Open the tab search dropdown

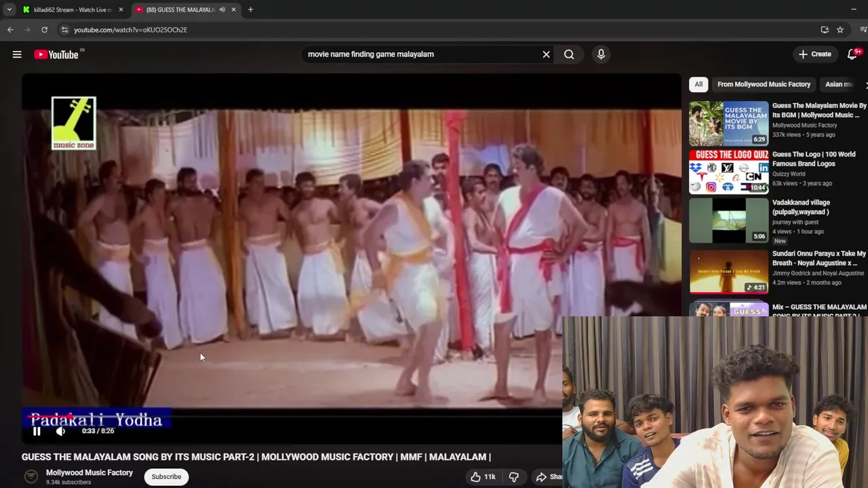9,9
